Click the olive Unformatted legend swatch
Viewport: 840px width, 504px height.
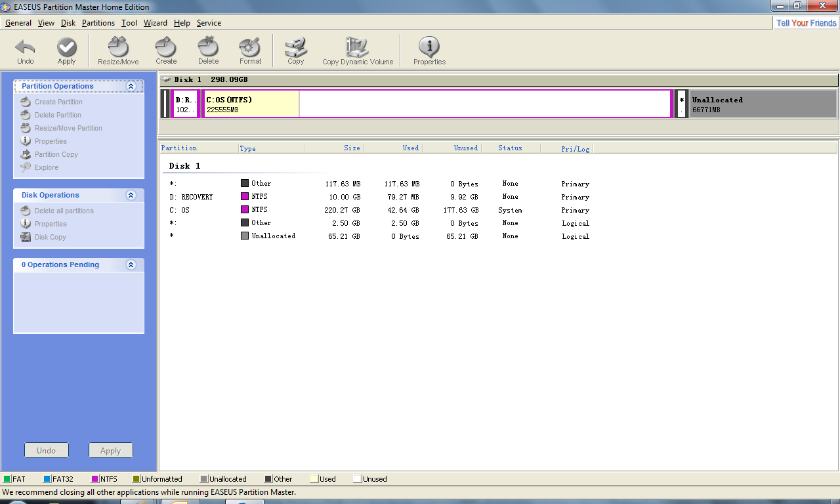[x=136, y=479]
